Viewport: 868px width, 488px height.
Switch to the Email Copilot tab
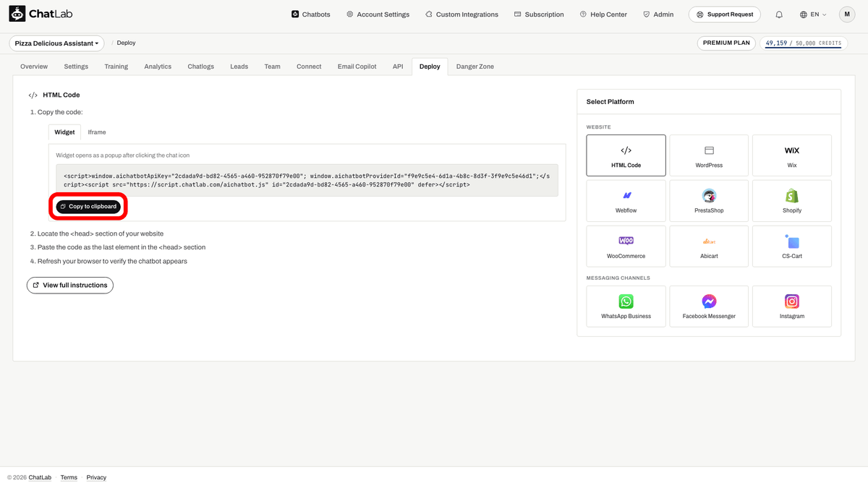coord(357,67)
